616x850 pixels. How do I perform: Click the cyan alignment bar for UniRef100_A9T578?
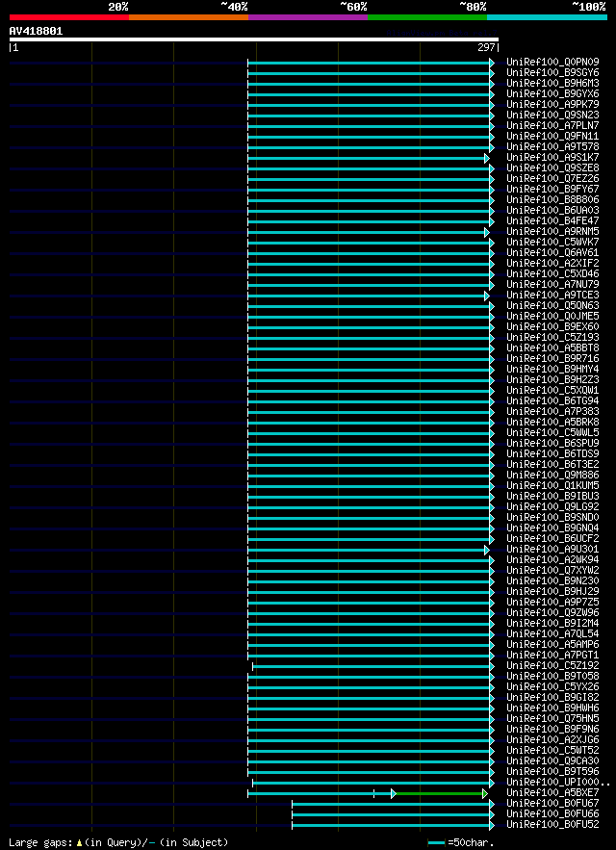(x=371, y=147)
